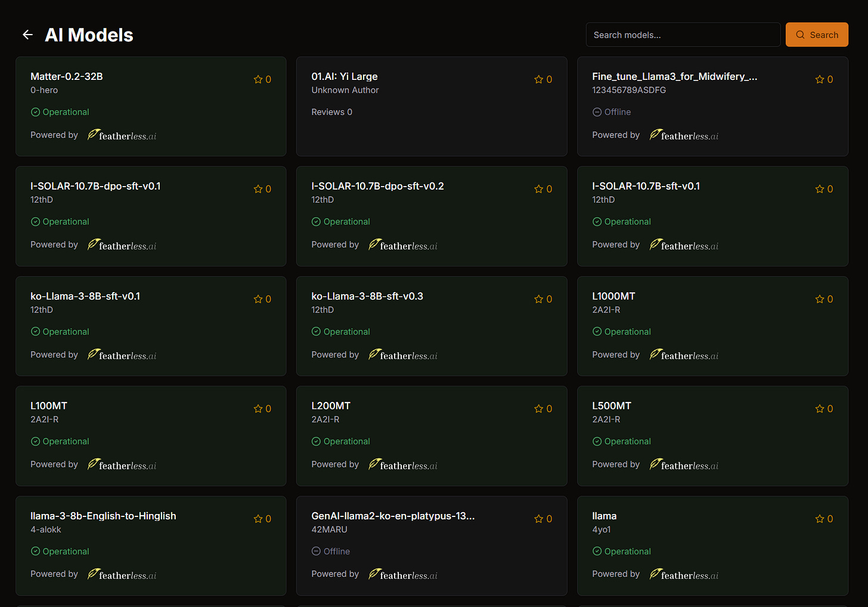Star the 01.AI: Yi Large model

[540, 79]
